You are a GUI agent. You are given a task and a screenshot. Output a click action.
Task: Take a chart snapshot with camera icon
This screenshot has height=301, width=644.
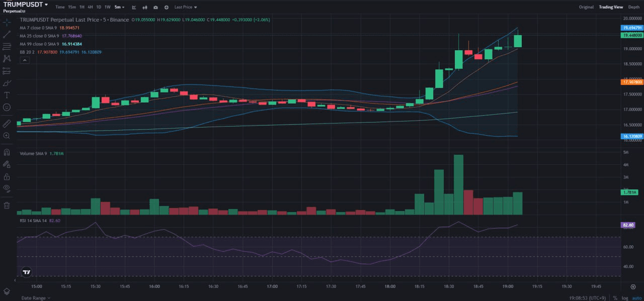[x=155, y=8]
